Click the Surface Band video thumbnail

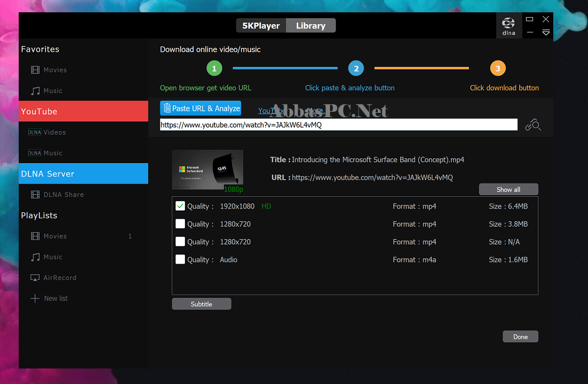coord(207,170)
